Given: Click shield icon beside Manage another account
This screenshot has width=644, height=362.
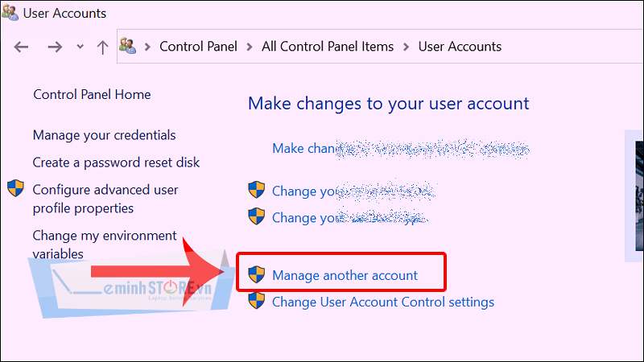Looking at the screenshot, I should 257,274.
